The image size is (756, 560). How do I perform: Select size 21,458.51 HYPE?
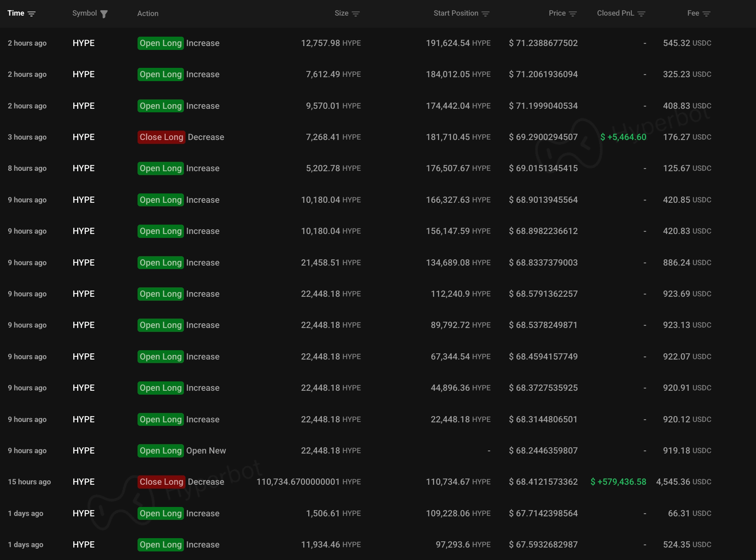331,262
